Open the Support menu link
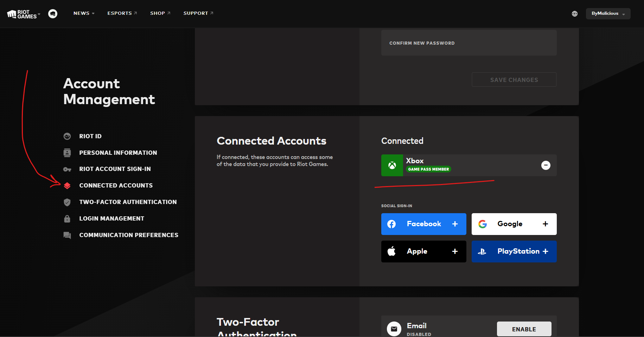The image size is (644, 337). pos(198,13)
